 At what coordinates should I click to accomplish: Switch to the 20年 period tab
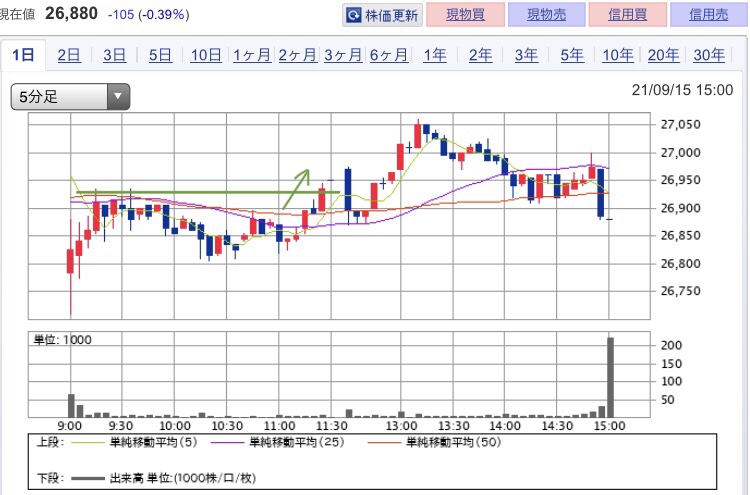click(x=663, y=55)
